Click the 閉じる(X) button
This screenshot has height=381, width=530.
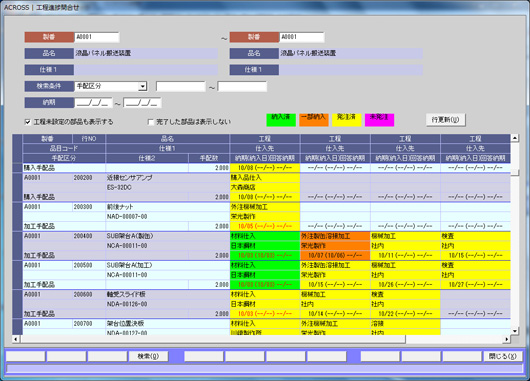click(503, 356)
